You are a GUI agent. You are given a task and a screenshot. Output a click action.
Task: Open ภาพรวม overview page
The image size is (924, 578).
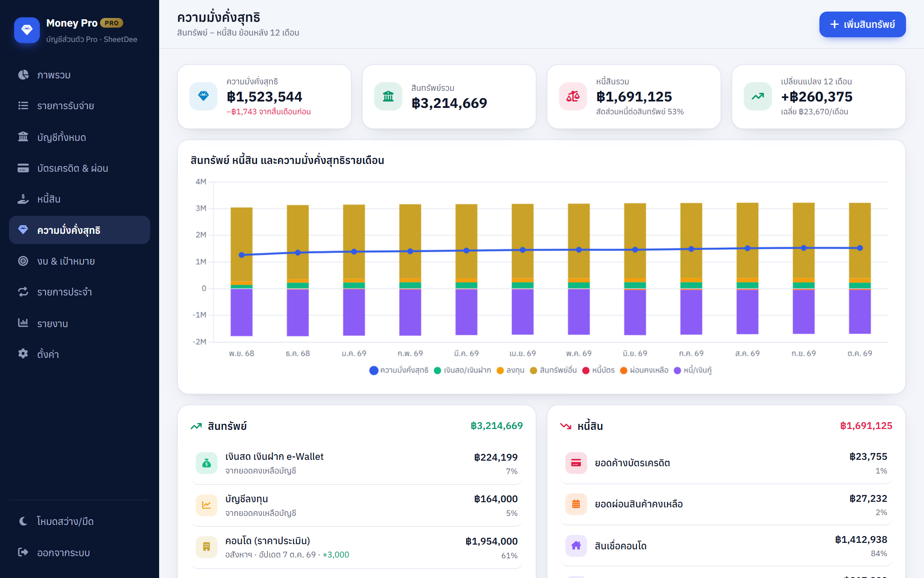tap(80, 75)
